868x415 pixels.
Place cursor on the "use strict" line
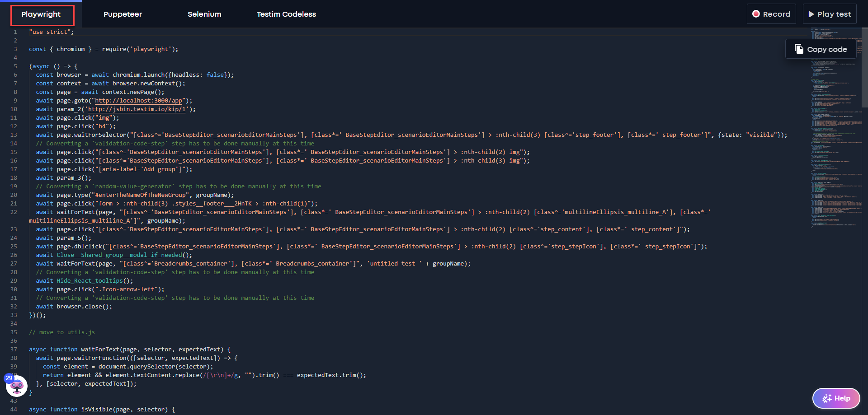(51, 32)
